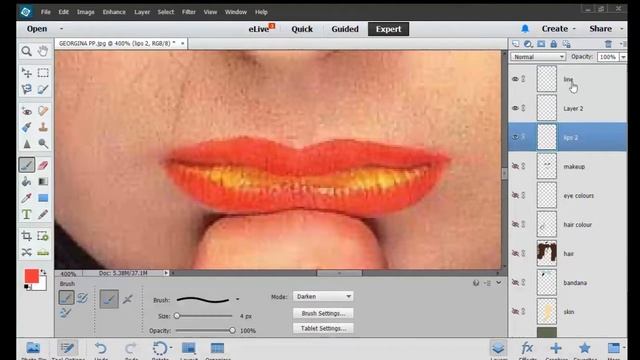The image size is (640, 360).
Task: Select the Move tool
Action: [x=27, y=73]
